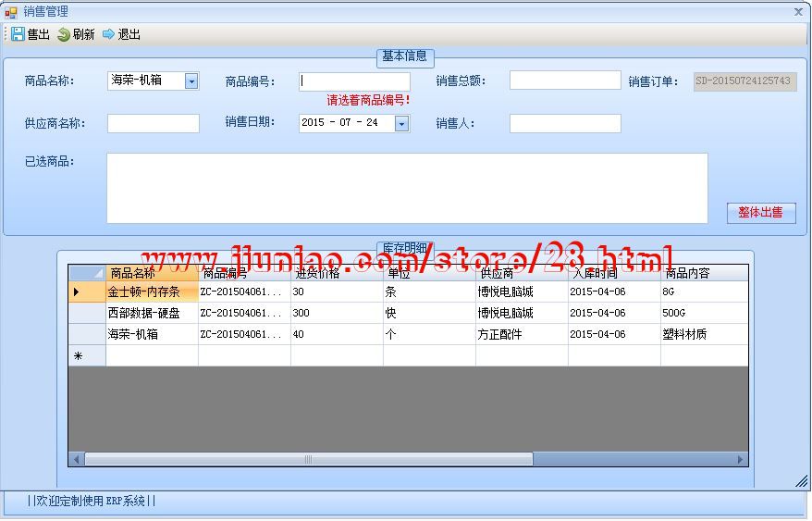Select the 金士顿-内存条 cell
This screenshot has height=521, width=812.
[x=153, y=292]
